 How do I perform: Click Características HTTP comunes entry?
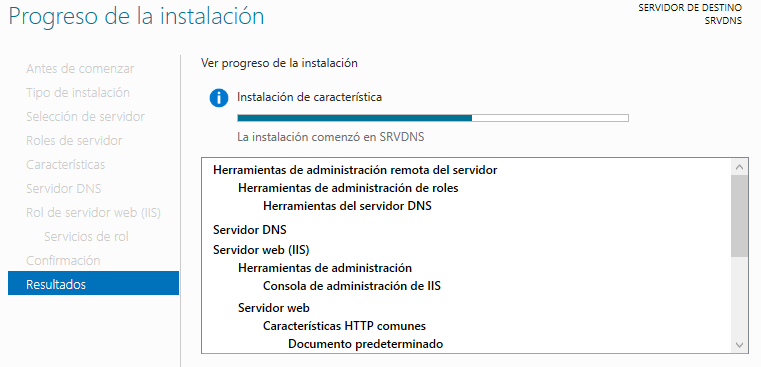coord(345,325)
